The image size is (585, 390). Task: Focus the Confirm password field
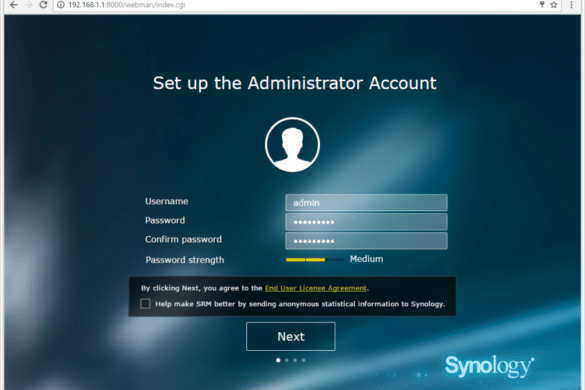pyautogui.click(x=366, y=241)
